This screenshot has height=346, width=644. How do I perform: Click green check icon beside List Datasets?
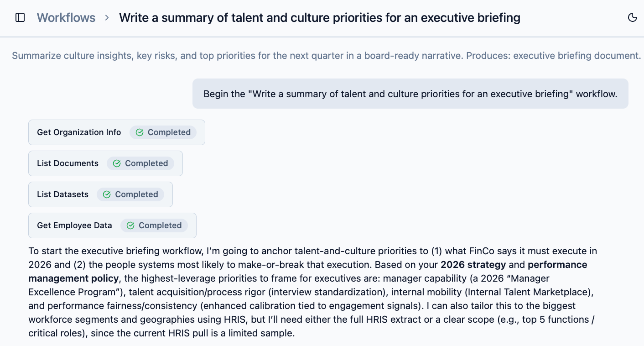(107, 194)
